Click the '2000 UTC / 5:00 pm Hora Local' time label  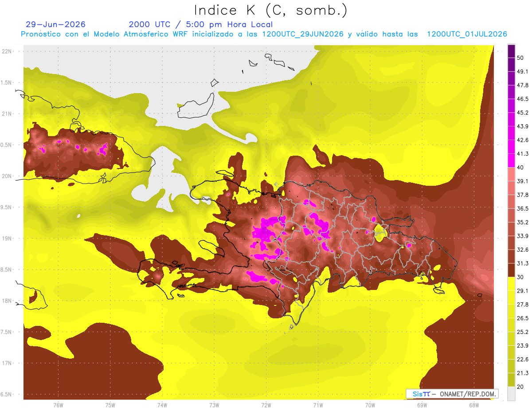click(201, 24)
